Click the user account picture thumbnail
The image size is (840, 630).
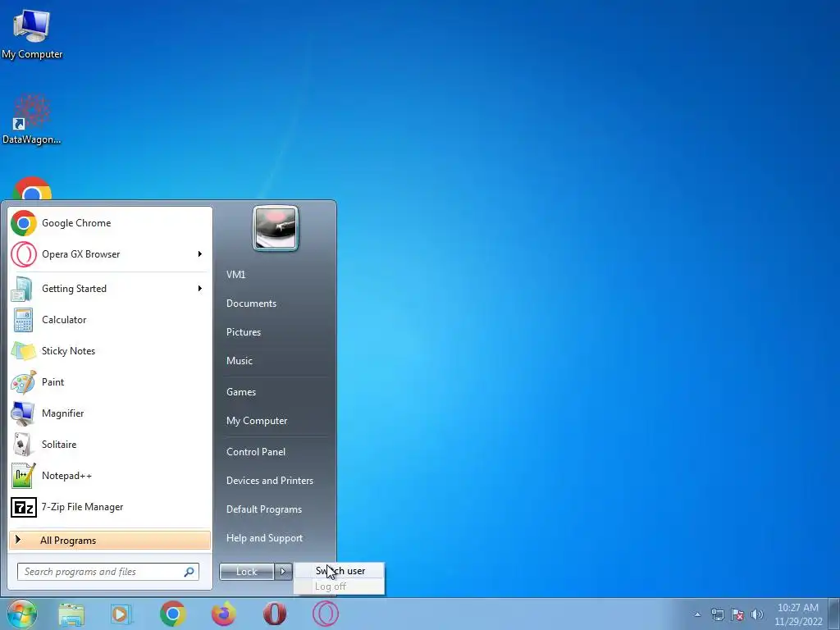pyautogui.click(x=276, y=228)
